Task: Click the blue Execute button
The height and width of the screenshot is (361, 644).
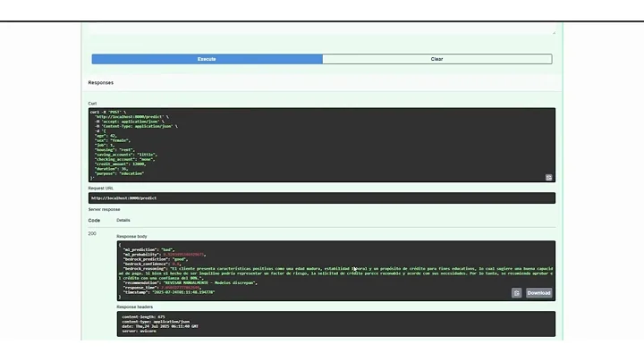Action: click(207, 59)
